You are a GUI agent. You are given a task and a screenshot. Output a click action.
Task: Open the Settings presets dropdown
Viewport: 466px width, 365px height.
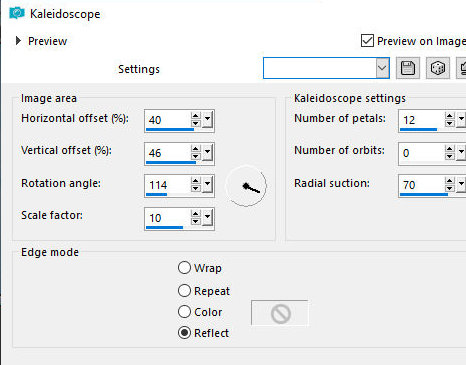click(382, 68)
